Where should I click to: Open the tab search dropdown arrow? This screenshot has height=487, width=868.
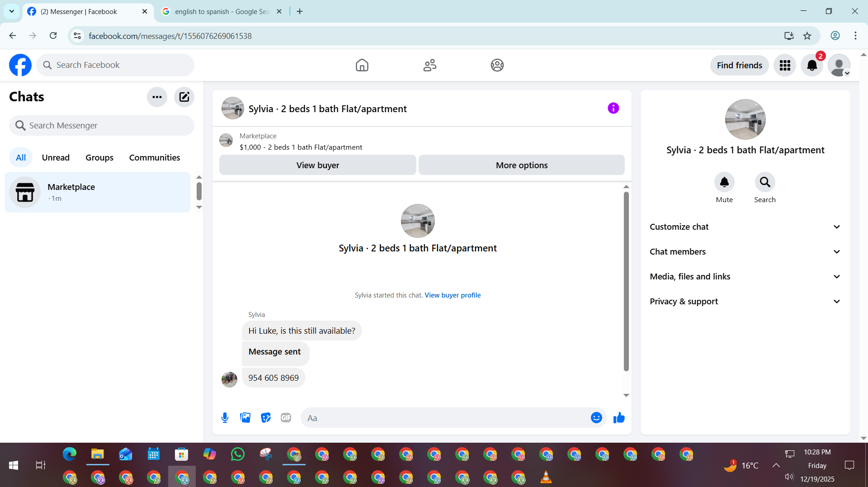pos(12,11)
